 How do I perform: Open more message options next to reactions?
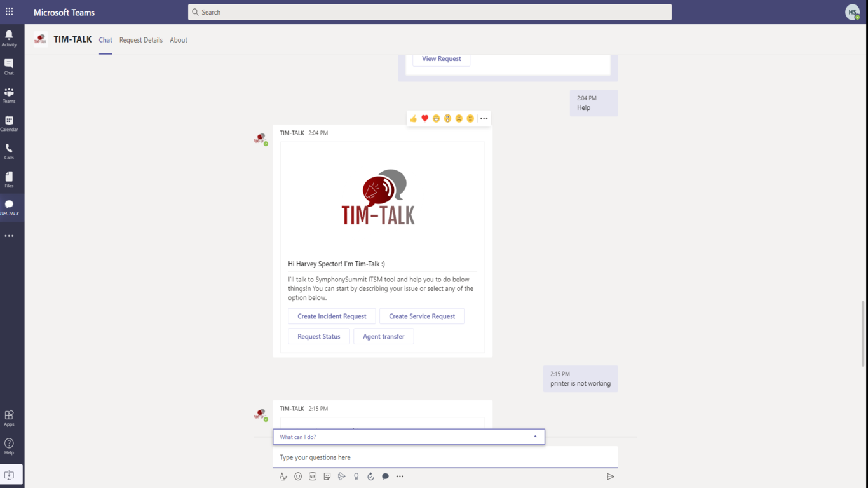484,118
